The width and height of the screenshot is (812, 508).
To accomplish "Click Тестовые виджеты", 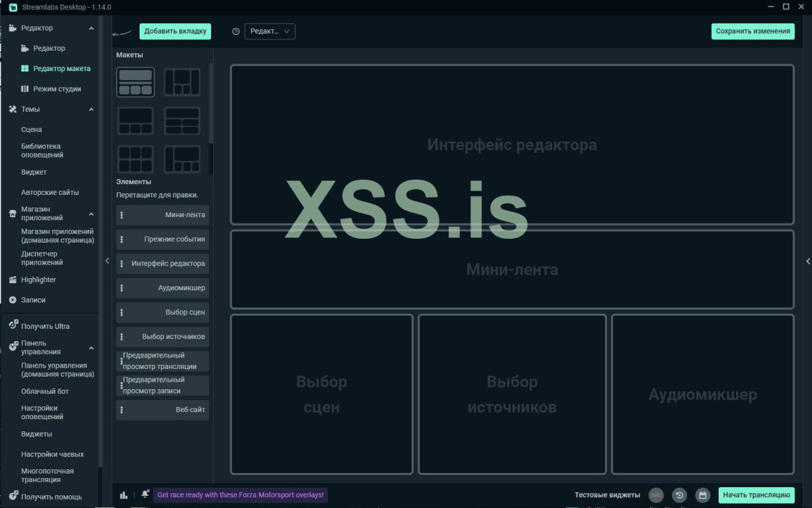I will [x=607, y=495].
